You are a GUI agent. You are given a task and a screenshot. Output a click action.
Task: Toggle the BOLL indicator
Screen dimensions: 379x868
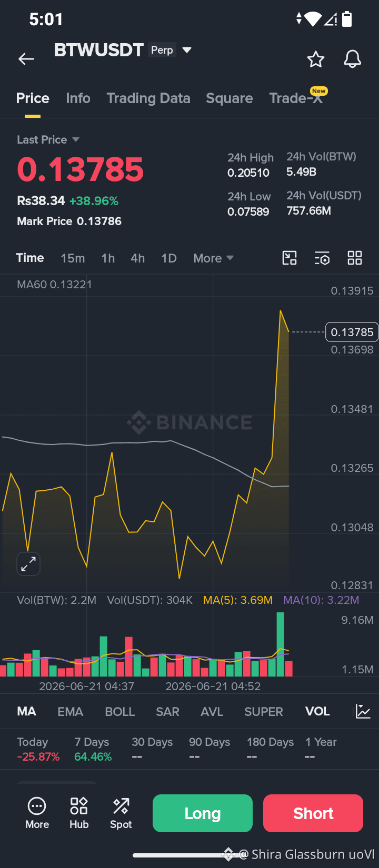click(x=120, y=712)
